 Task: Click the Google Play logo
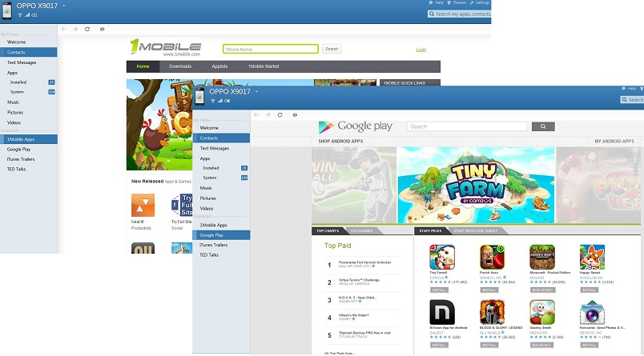pos(356,126)
